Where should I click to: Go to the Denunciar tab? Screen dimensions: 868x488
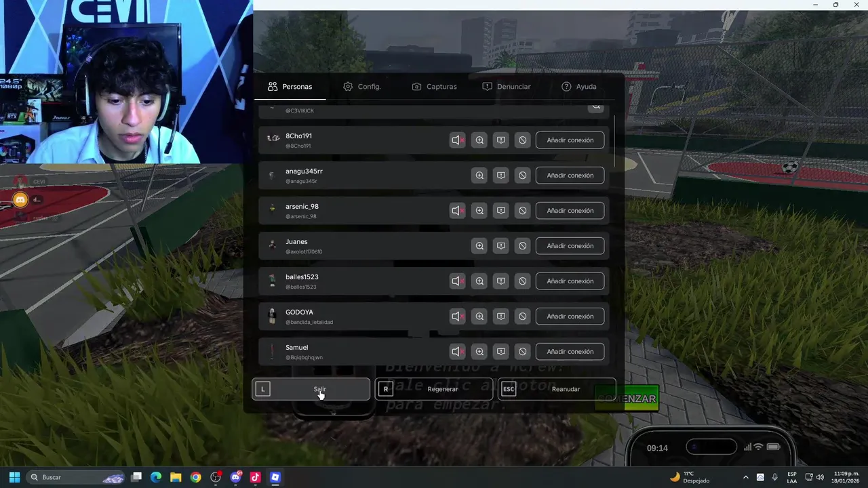click(507, 87)
